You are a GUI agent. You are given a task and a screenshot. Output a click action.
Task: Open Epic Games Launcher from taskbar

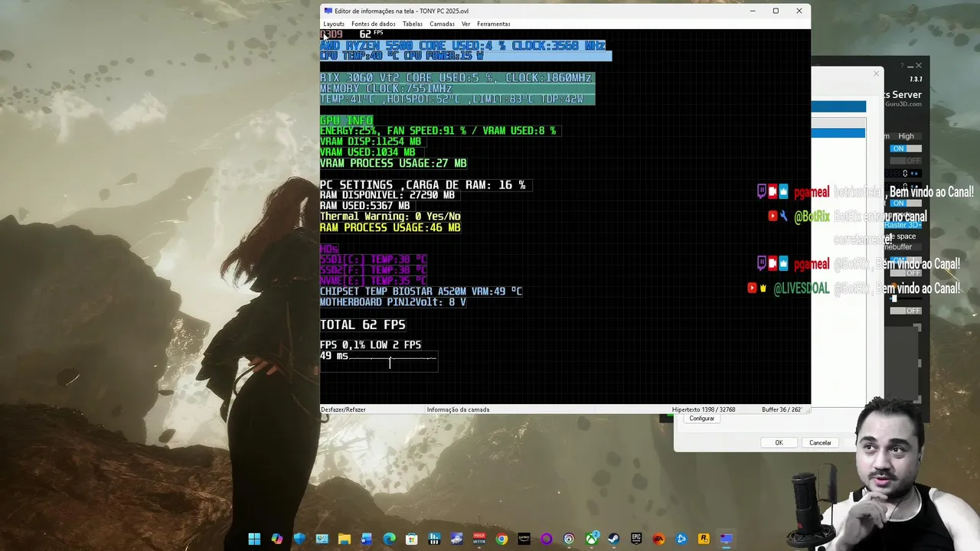click(636, 539)
